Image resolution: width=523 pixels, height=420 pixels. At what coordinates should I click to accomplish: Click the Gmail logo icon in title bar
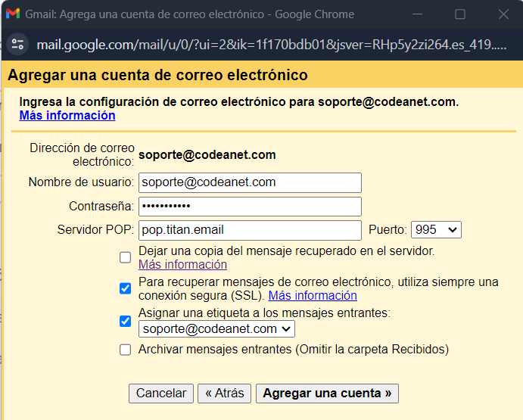click(13, 14)
